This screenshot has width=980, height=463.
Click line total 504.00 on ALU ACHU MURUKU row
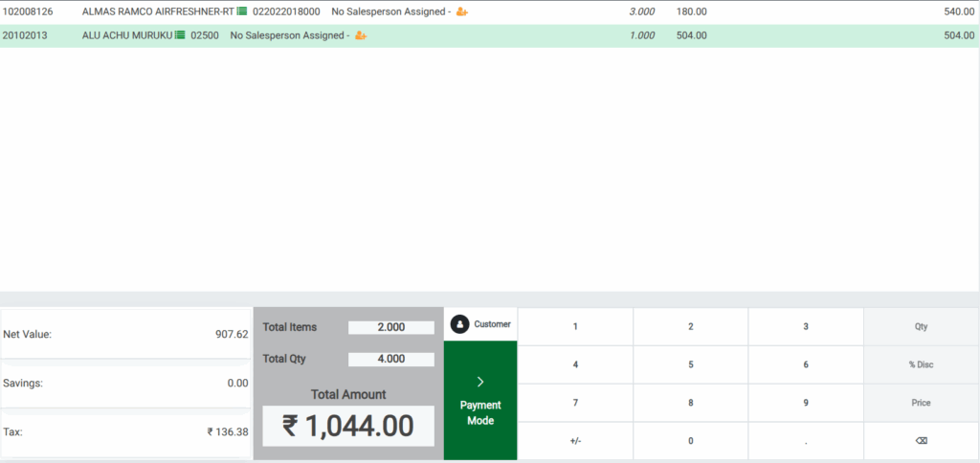point(959,35)
